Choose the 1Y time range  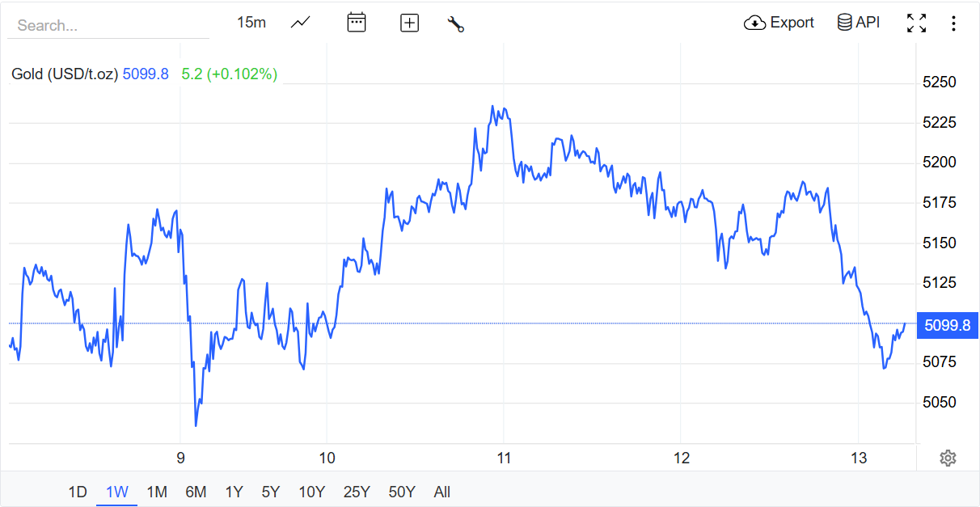click(x=234, y=492)
